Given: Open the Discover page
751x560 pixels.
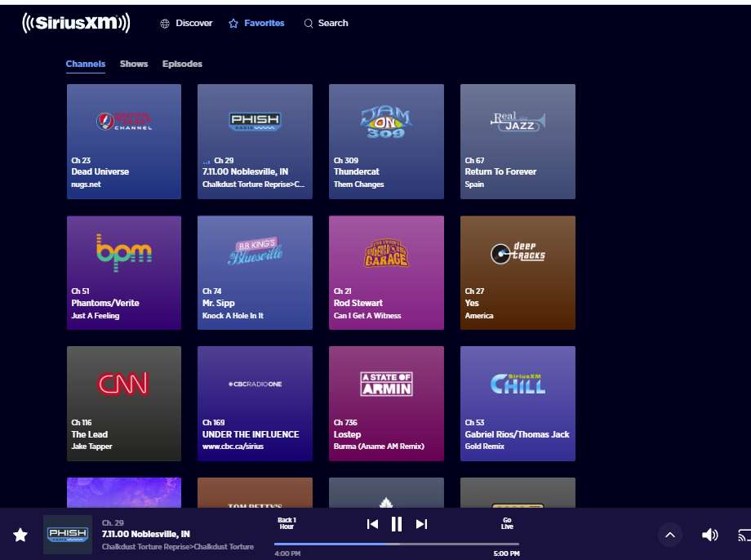Looking at the screenshot, I should [186, 23].
